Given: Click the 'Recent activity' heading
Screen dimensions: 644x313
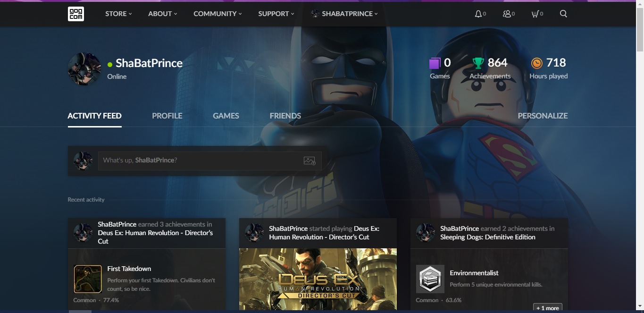Looking at the screenshot, I should point(86,200).
